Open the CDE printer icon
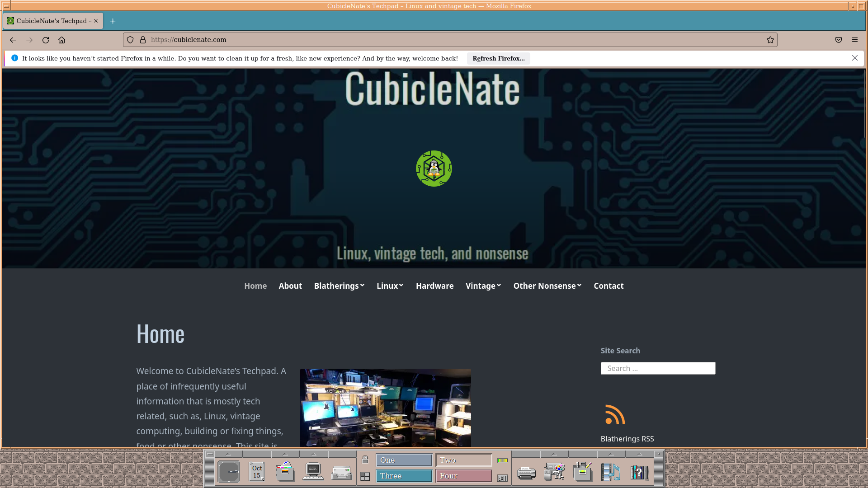 pyautogui.click(x=526, y=473)
